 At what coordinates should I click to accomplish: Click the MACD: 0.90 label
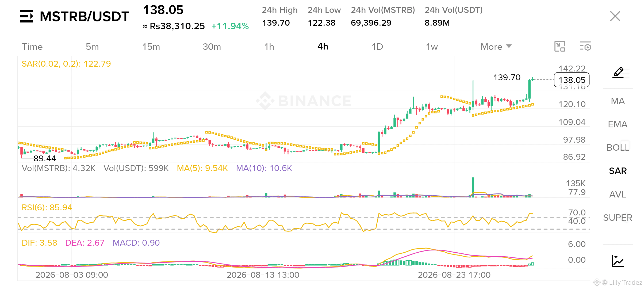tap(136, 243)
